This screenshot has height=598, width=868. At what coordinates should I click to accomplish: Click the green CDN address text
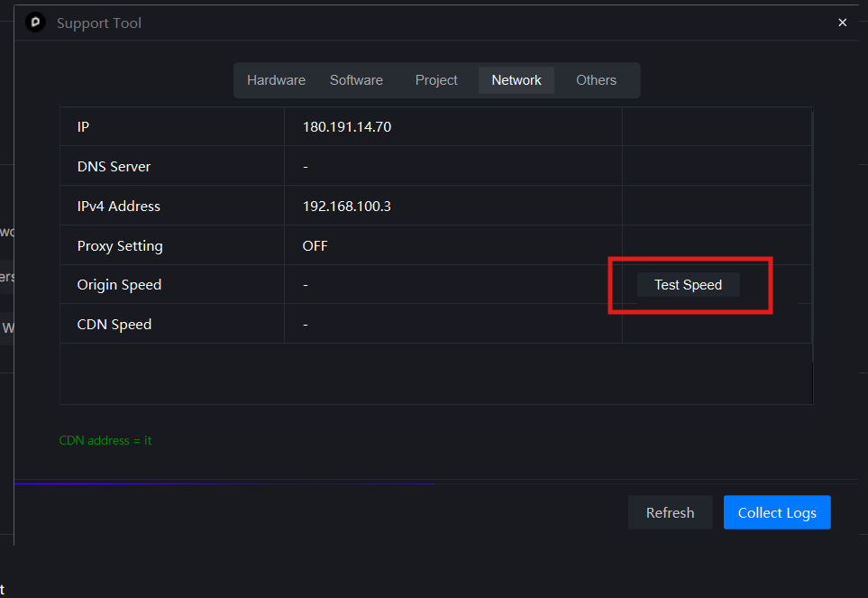(105, 441)
